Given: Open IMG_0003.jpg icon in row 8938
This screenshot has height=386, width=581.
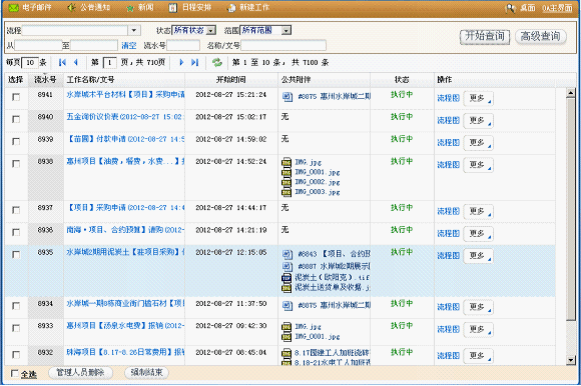Looking at the screenshot, I should click(x=286, y=192).
